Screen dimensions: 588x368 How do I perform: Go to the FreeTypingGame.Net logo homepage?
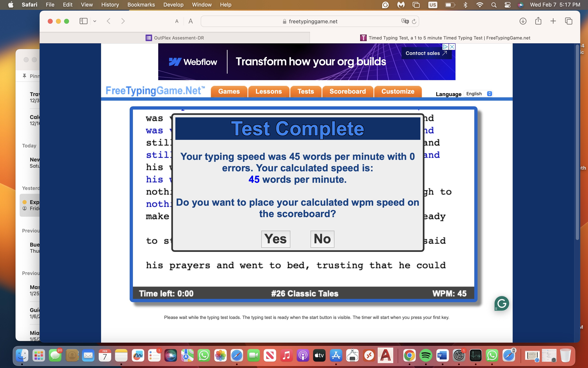click(155, 91)
